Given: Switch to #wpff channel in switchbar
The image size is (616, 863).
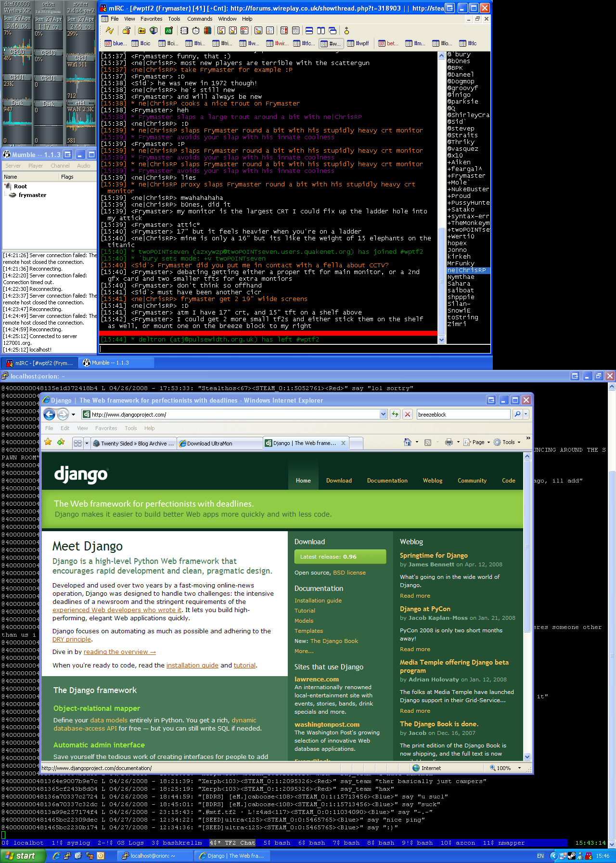Looking at the screenshot, I should 358,43.
